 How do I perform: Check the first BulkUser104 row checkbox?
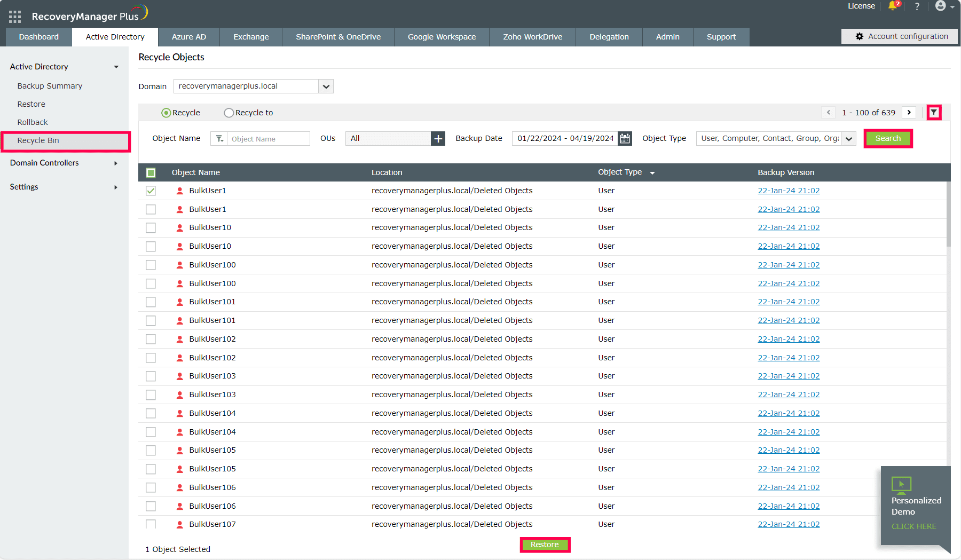coord(151,413)
